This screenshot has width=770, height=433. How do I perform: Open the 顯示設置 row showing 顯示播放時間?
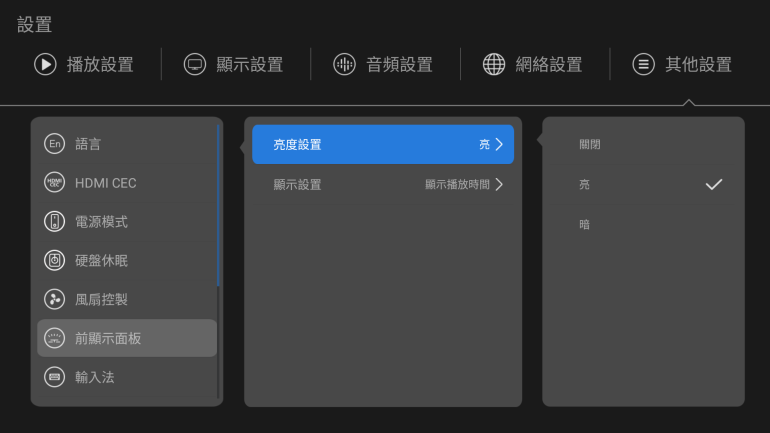point(383,185)
